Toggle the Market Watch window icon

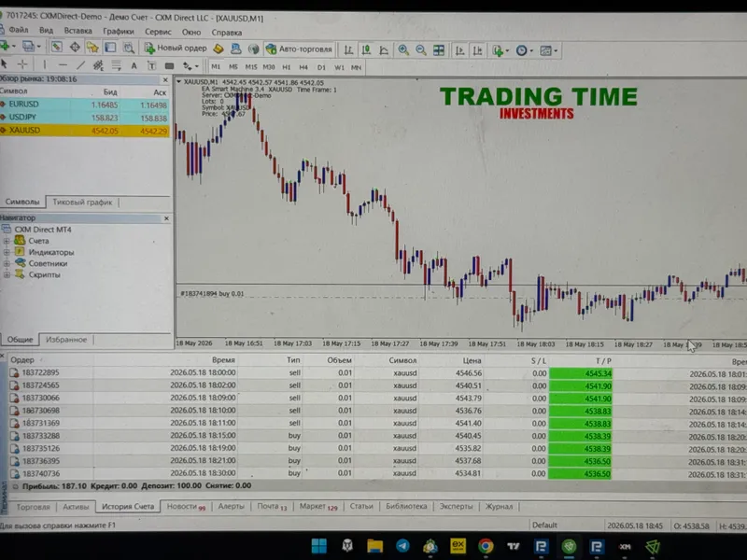click(57, 47)
